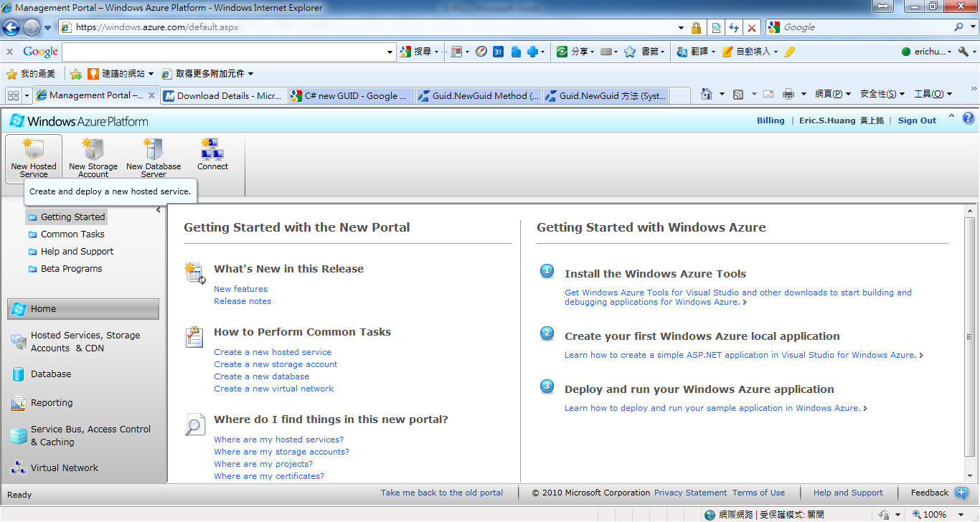Click the IE back arrow button
The width and height of the screenshot is (980, 522).
tap(11, 28)
